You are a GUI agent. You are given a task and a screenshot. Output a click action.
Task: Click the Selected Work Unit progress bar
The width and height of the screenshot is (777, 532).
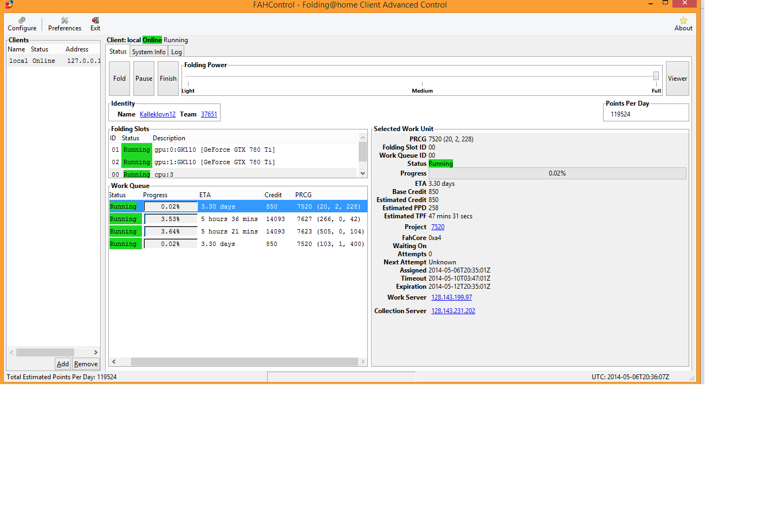pos(557,173)
